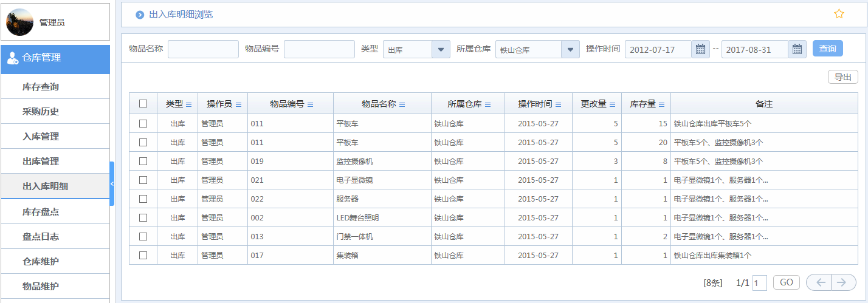Check the row for 监控摄像机
868x303 pixels.
click(x=143, y=161)
